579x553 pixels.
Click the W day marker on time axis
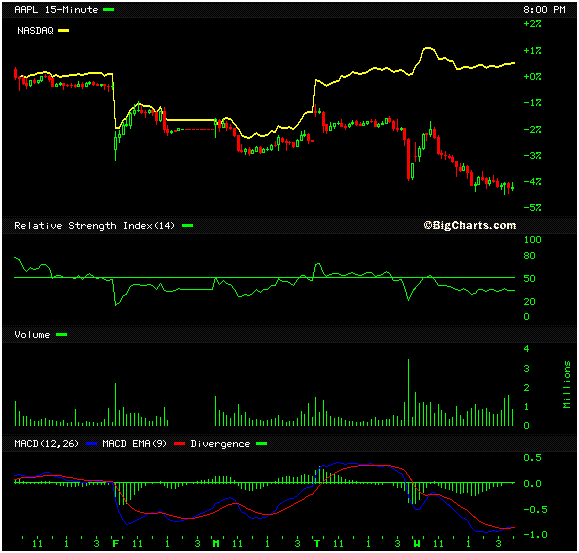coord(417,543)
